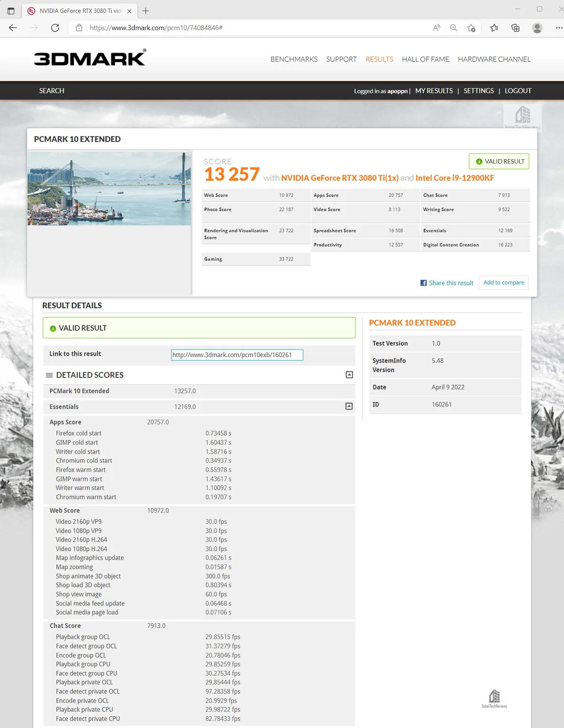Click the Facebook share icon
Screen dimensions: 564x728
point(423,283)
